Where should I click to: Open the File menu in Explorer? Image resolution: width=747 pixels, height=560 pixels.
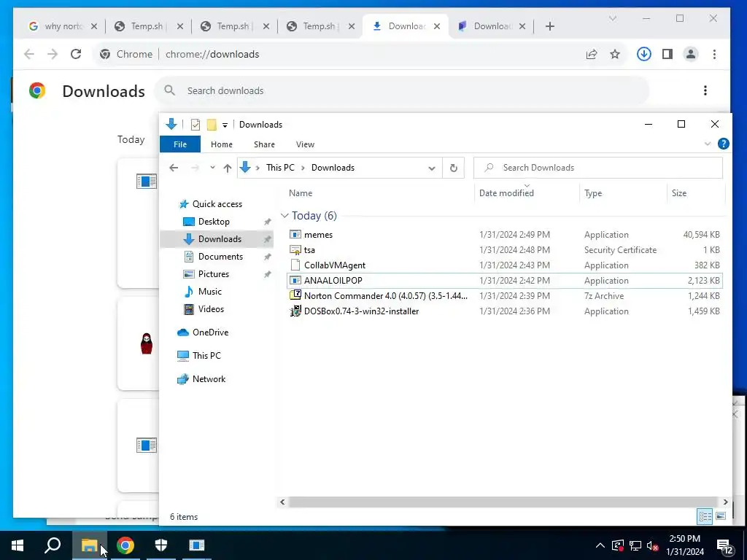tap(180, 144)
